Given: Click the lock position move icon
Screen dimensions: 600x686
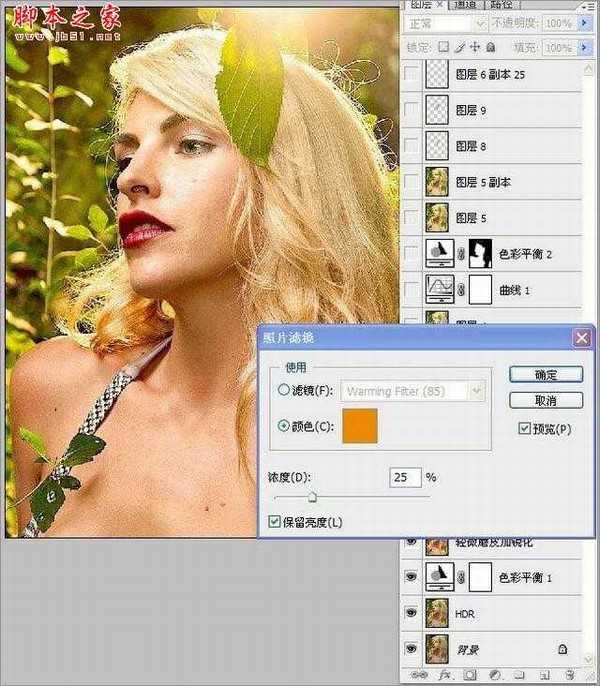Looking at the screenshot, I should (474, 47).
